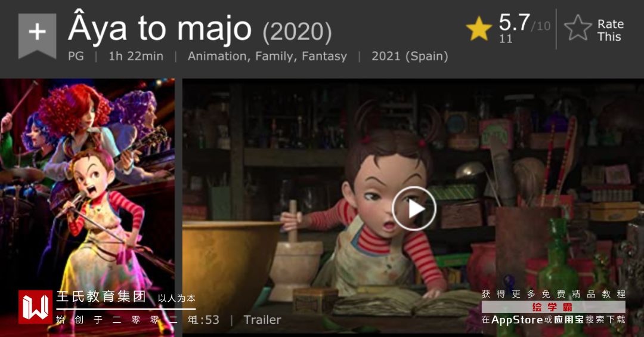Click the Âya to majo title
The image size is (644, 337).
160,29
